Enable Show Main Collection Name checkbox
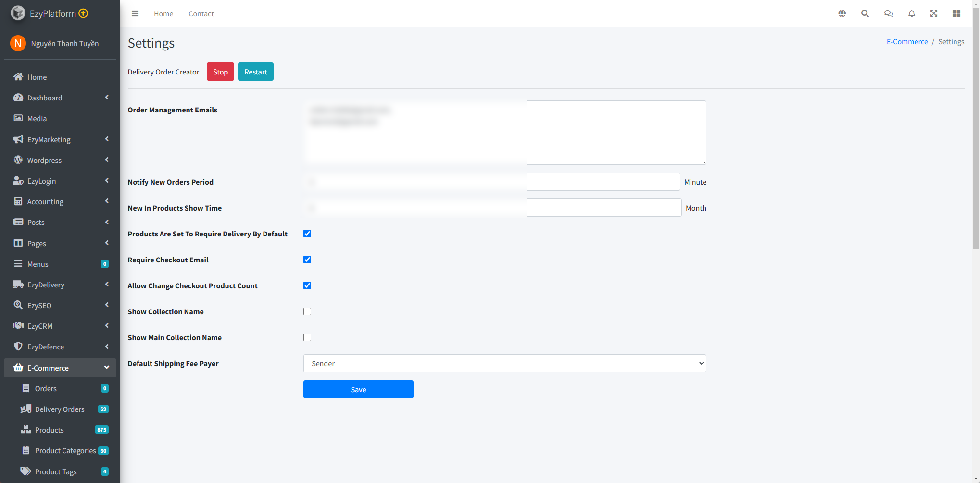The image size is (980, 483). point(307,337)
